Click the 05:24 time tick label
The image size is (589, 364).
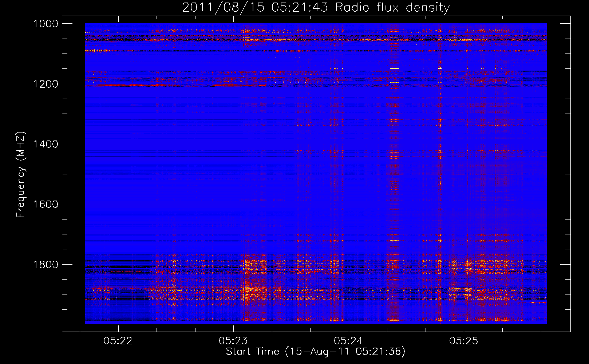click(348, 341)
